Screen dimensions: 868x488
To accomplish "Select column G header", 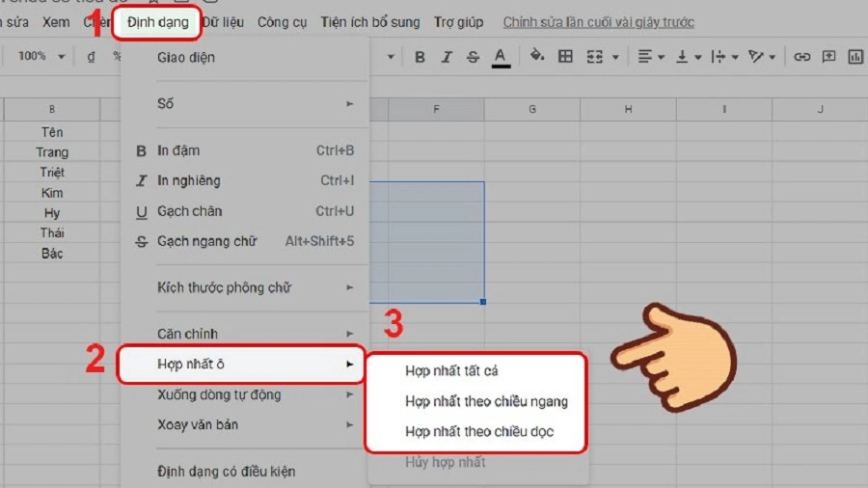I will coord(532,109).
